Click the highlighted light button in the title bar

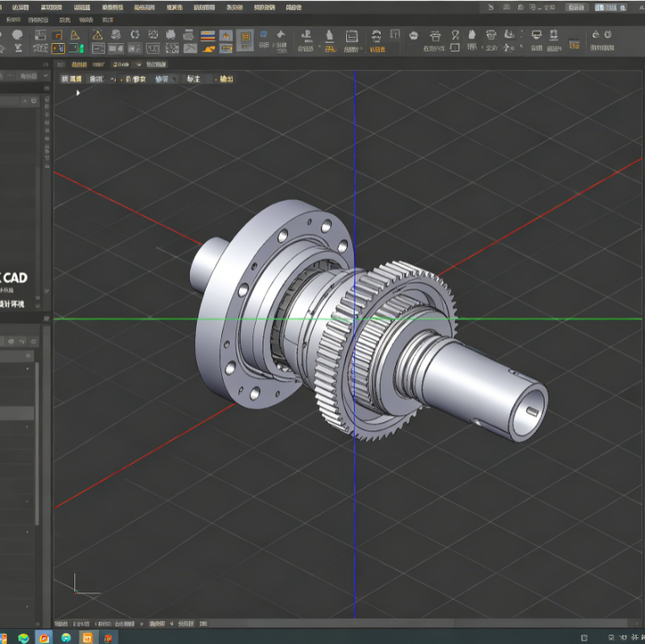610,8
